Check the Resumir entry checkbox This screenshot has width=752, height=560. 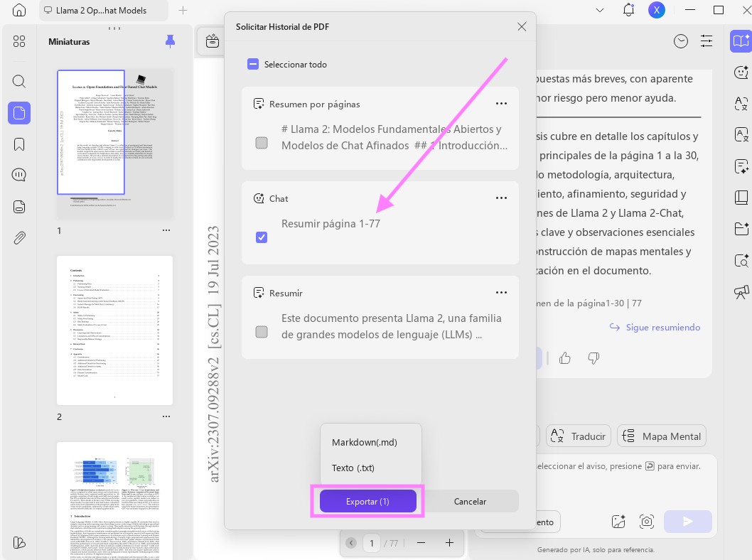pos(262,331)
